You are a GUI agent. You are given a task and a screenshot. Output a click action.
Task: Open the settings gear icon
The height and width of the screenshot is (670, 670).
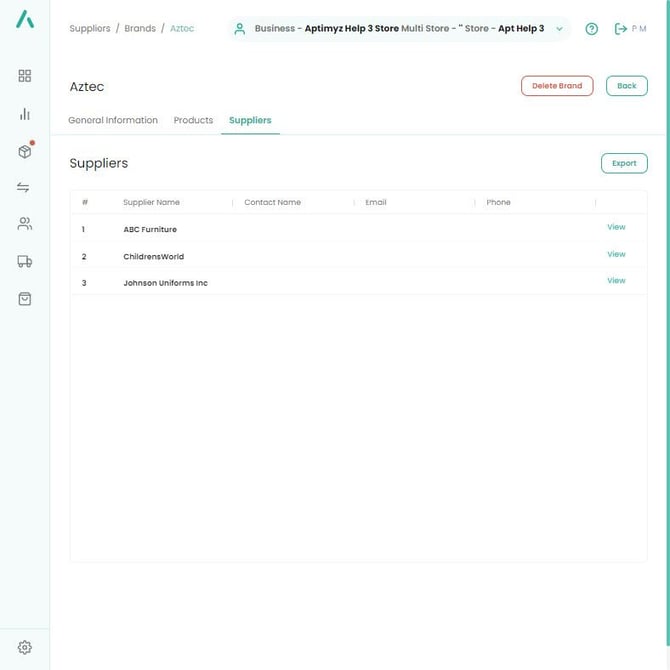click(25, 647)
